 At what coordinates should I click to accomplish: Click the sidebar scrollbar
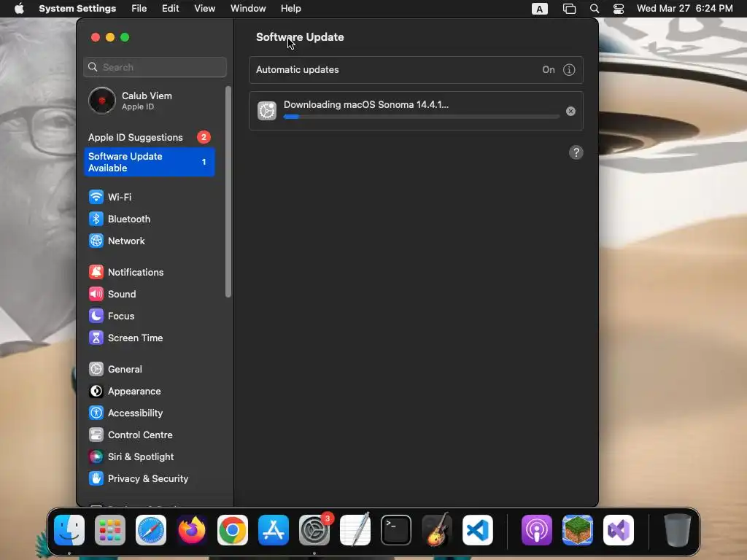228,192
